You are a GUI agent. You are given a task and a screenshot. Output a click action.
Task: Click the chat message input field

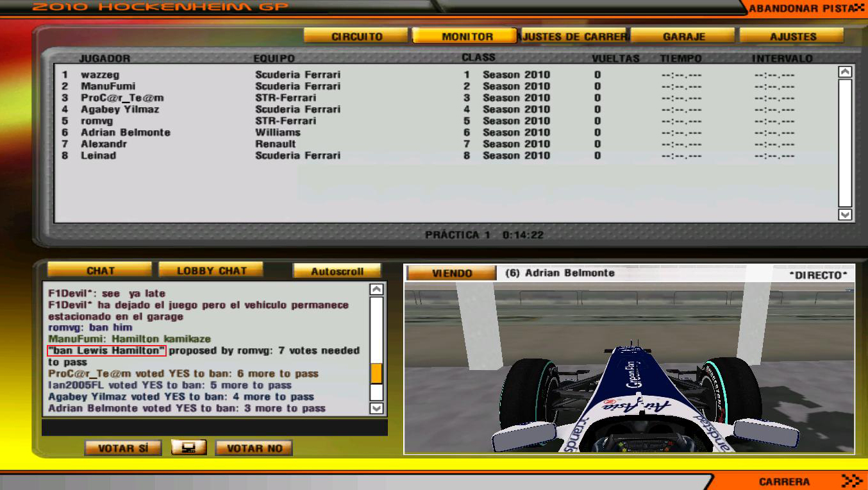coord(214,427)
